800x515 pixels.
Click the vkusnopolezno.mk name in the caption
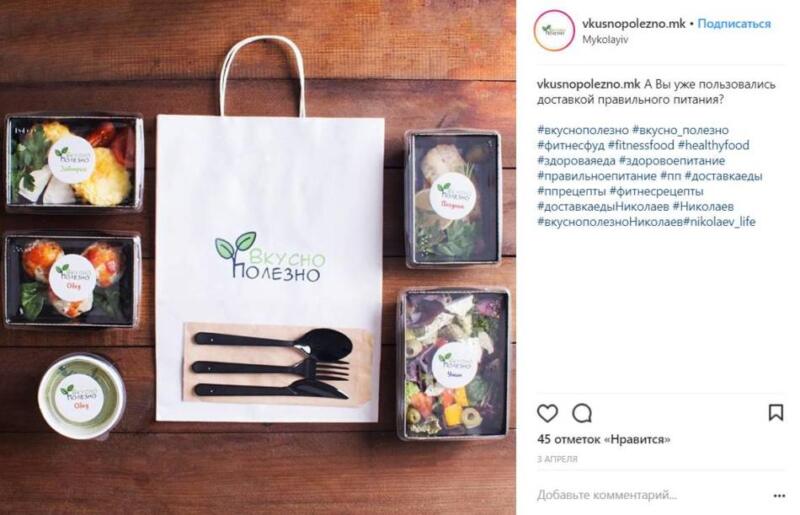pos(588,84)
